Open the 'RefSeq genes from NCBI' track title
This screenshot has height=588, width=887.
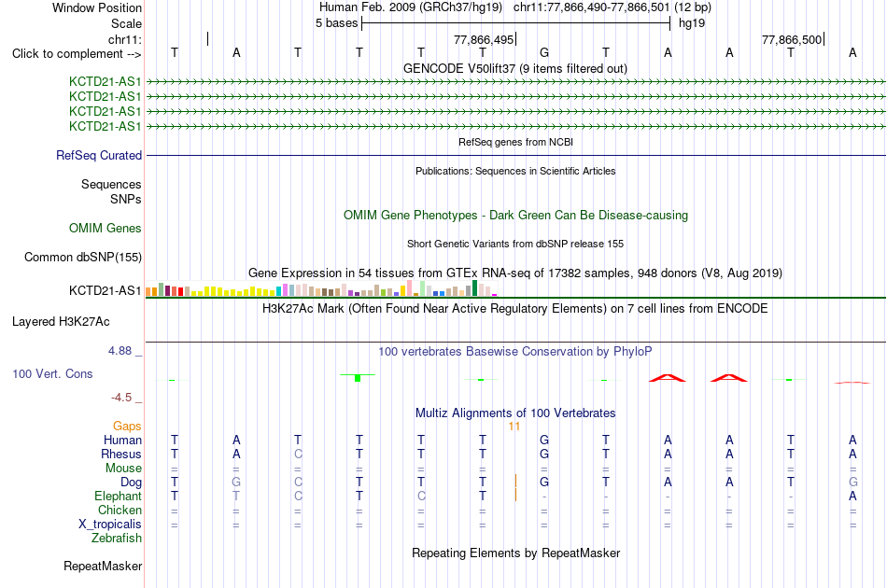pos(515,142)
